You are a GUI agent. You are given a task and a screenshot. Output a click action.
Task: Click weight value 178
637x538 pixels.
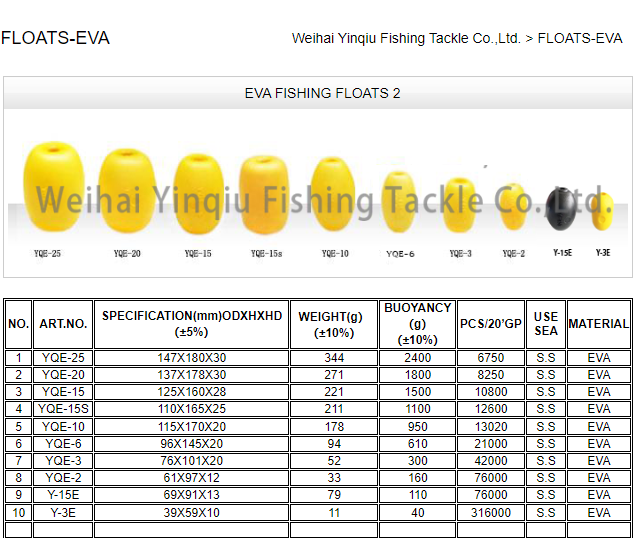click(x=334, y=427)
